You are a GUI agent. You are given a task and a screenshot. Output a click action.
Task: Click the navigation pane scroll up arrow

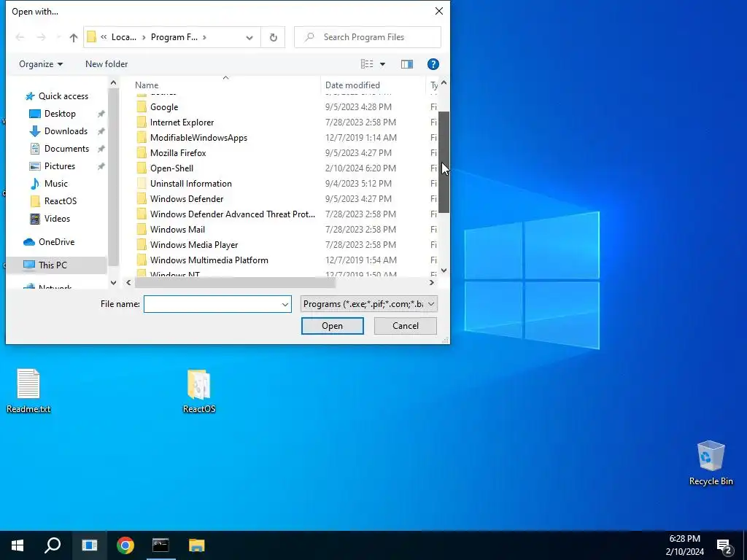(x=113, y=83)
